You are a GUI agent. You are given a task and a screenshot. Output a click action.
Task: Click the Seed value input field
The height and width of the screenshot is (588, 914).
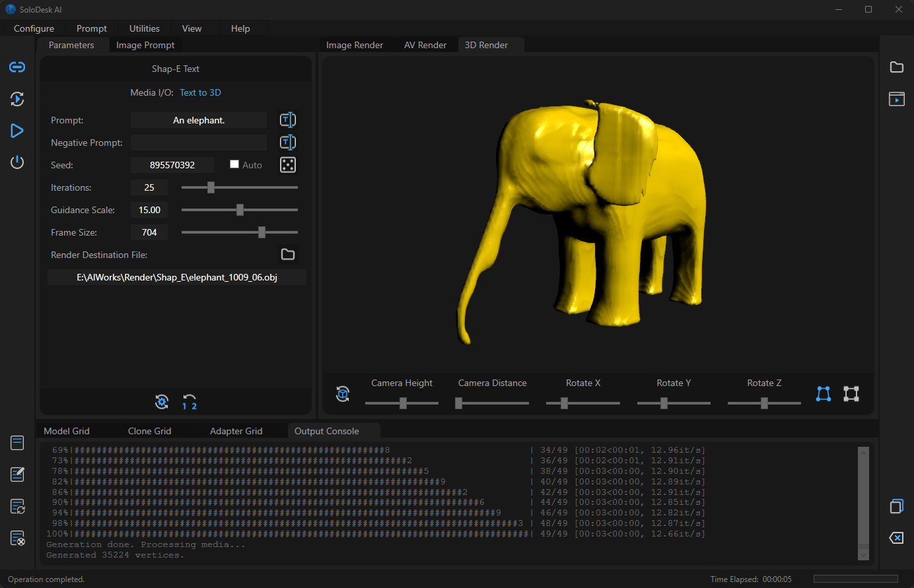172,165
